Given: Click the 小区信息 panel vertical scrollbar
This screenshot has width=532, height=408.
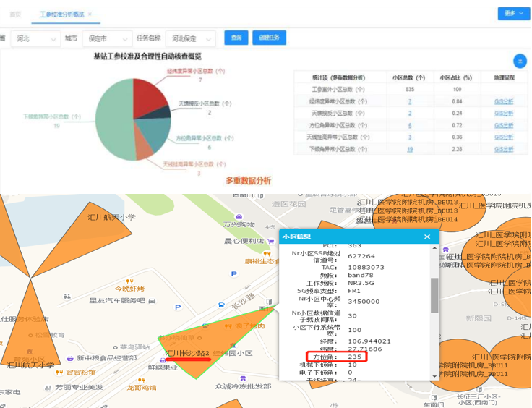Looking at the screenshot, I should pyautogui.click(x=434, y=297).
